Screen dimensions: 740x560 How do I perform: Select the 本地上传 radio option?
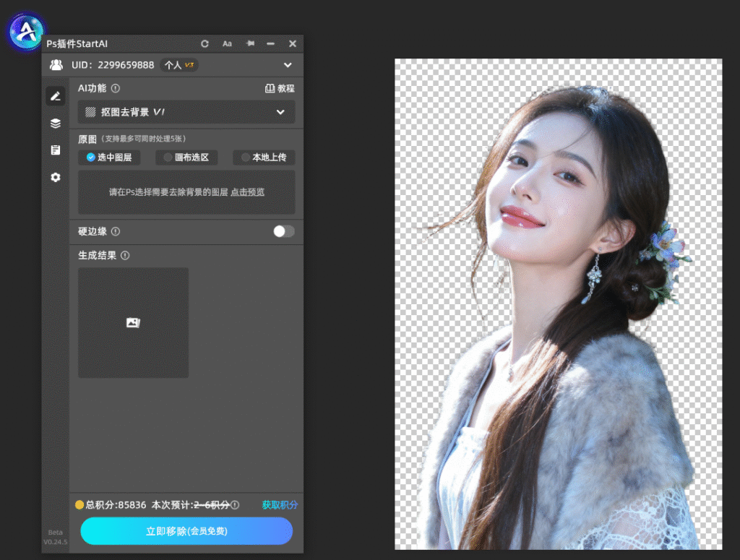coord(264,158)
